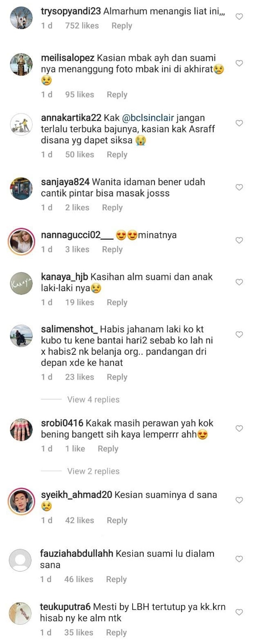The height and width of the screenshot is (644, 257).
Task: Open syeikh_ahmad20's profile picture story
Action: [21, 501]
